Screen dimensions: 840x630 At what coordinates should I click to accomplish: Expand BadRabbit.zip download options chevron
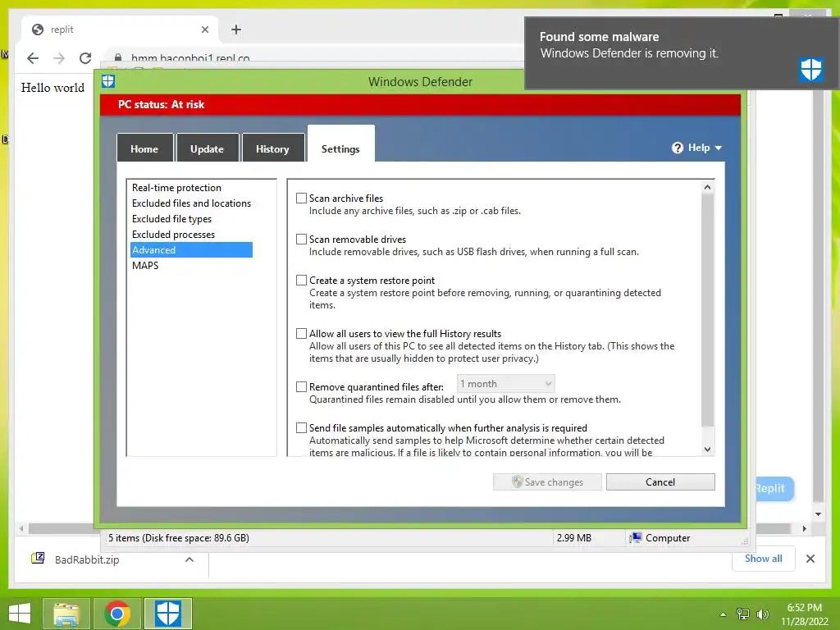pyautogui.click(x=189, y=559)
